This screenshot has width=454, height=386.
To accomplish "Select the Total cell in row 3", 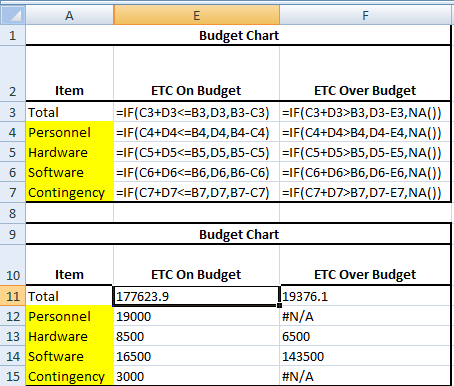I will point(69,112).
